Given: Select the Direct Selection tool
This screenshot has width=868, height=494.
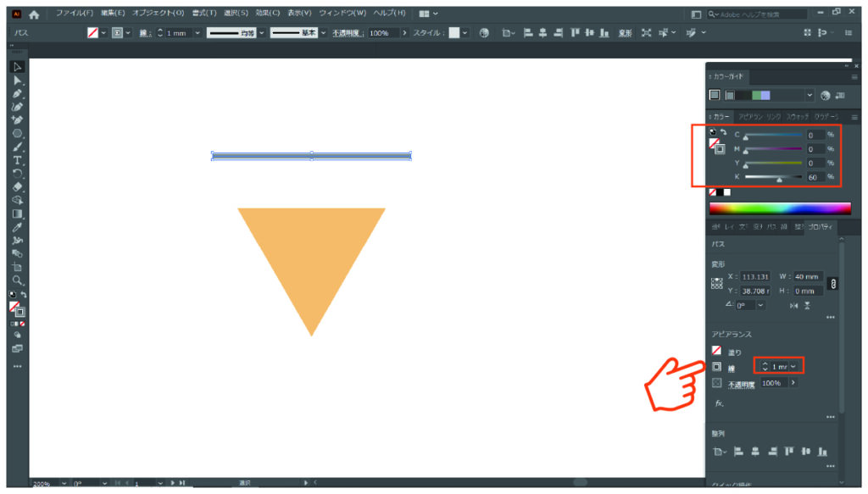Looking at the screenshot, I should pos(17,80).
